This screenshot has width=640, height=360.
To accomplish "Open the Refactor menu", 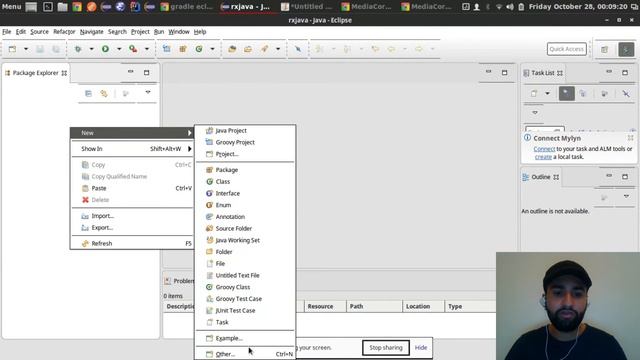I will 64,32.
